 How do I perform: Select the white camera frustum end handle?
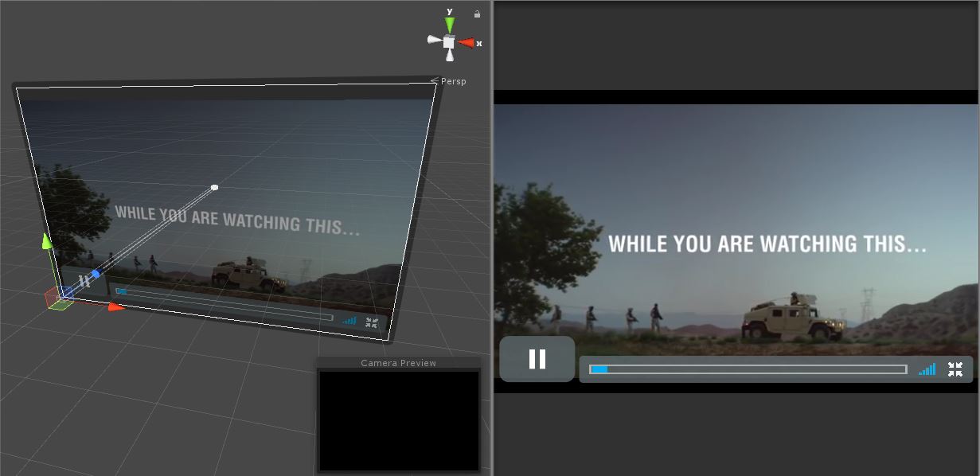click(x=214, y=188)
